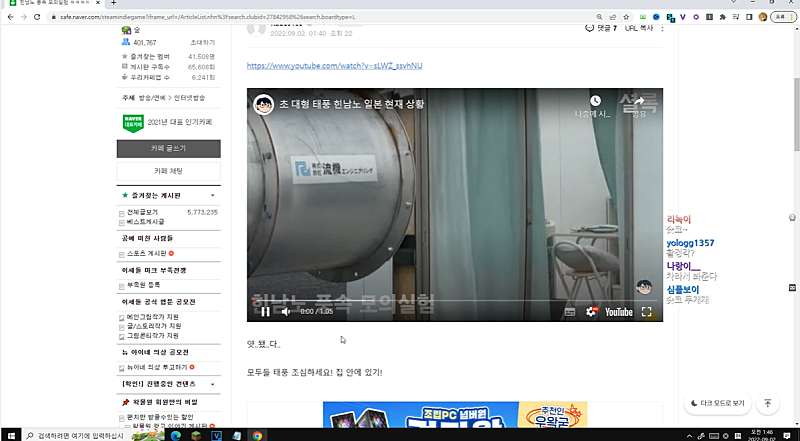Viewport: 800px width, 441px height.
Task: Click the purple circle extension icon
Action: click(696, 17)
